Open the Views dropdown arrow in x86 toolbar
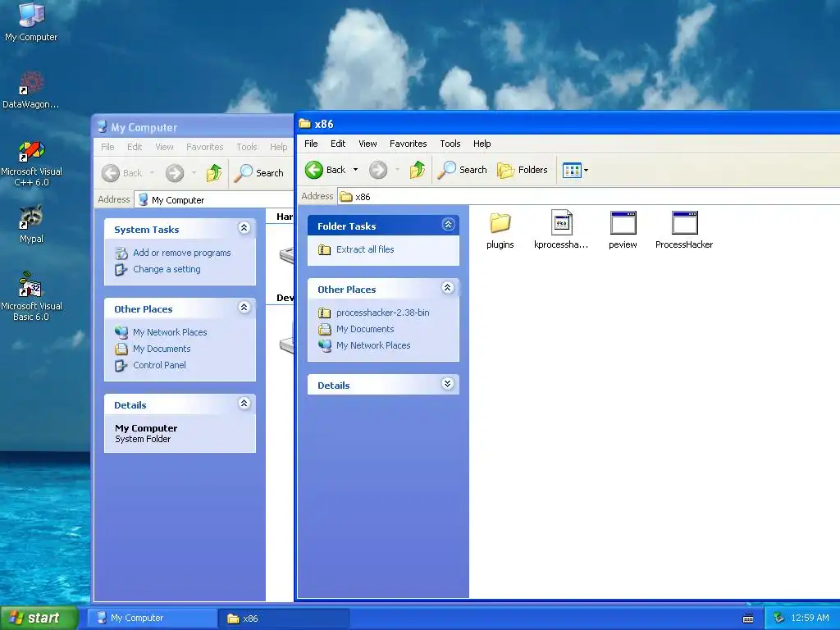Screen dimensions: 840x630 point(586,171)
